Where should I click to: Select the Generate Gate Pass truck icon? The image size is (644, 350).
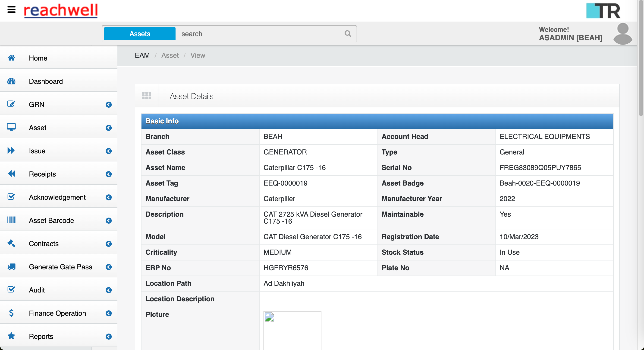tap(12, 266)
